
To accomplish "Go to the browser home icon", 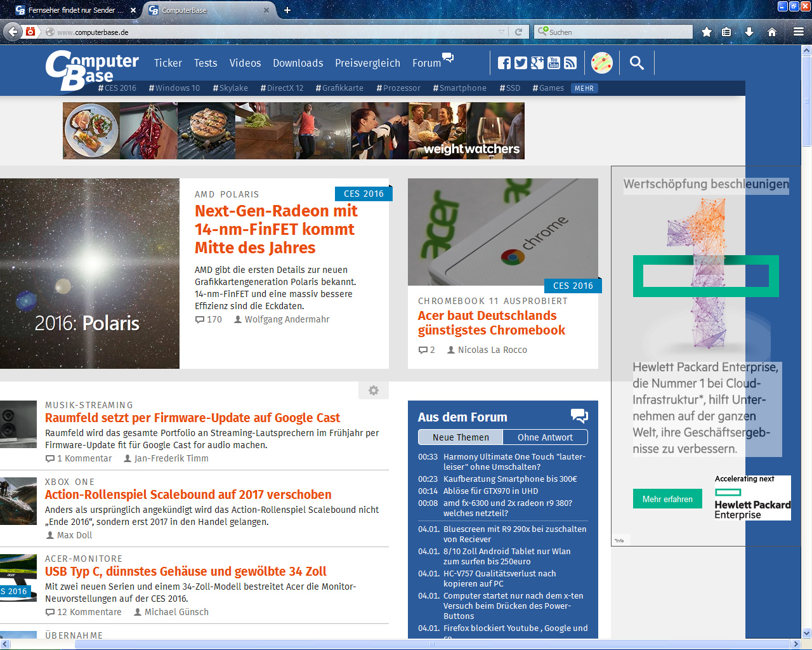I will 772,32.
